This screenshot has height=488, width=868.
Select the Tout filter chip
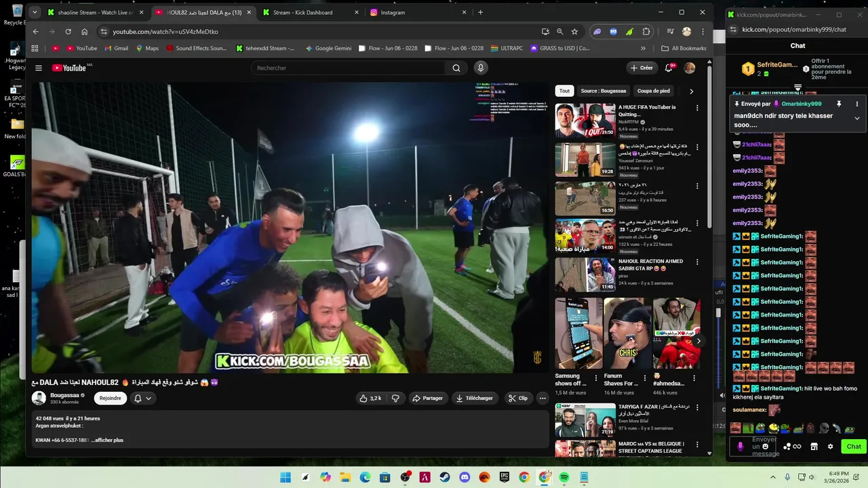(564, 91)
